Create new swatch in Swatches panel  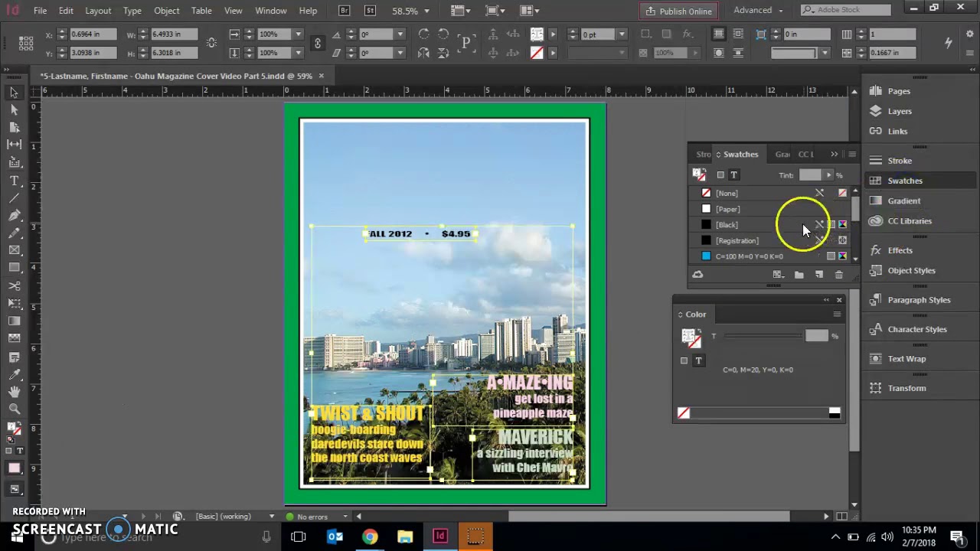(818, 275)
